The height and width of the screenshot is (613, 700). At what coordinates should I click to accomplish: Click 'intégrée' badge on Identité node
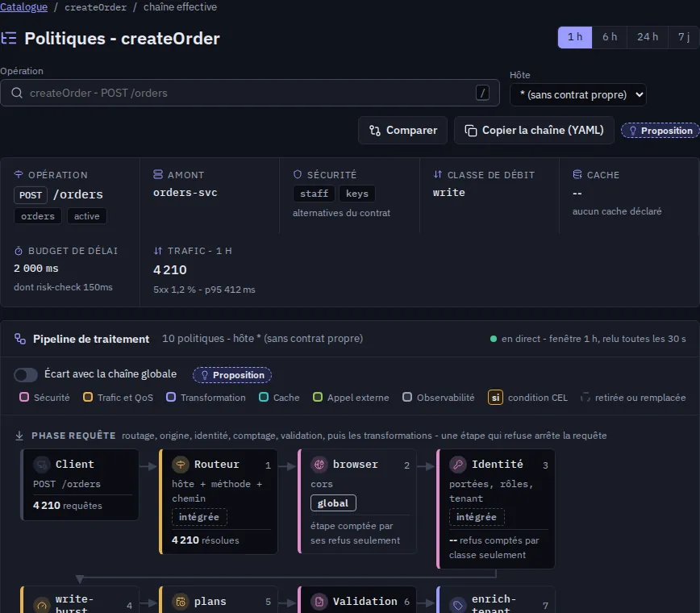[477, 517]
